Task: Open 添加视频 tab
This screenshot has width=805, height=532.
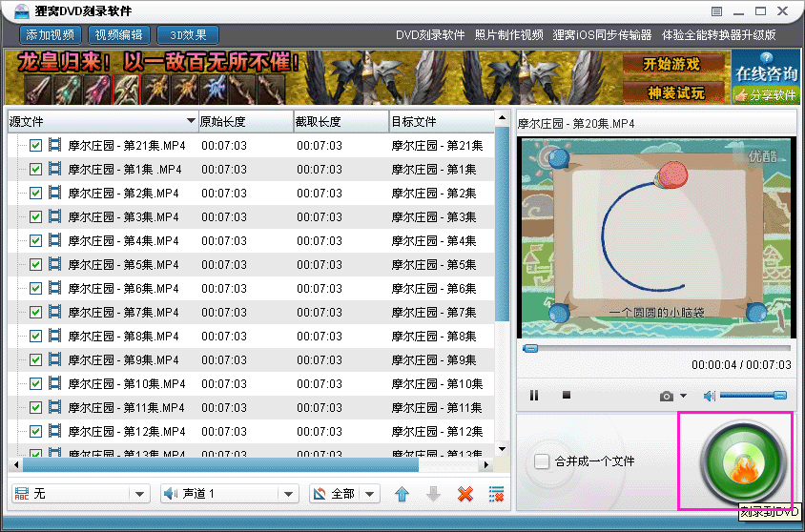Action: (51, 35)
